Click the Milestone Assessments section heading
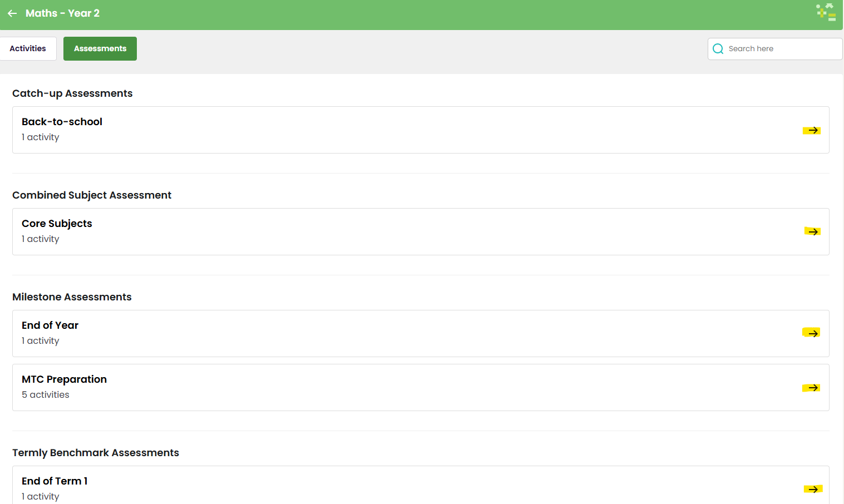The height and width of the screenshot is (504, 844). click(72, 297)
